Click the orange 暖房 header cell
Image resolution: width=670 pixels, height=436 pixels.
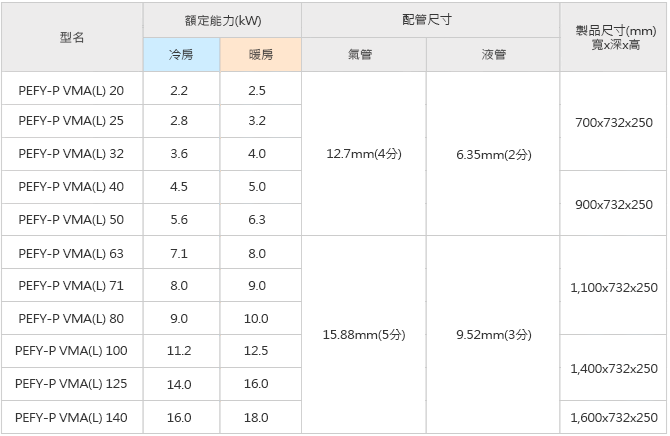coord(260,55)
